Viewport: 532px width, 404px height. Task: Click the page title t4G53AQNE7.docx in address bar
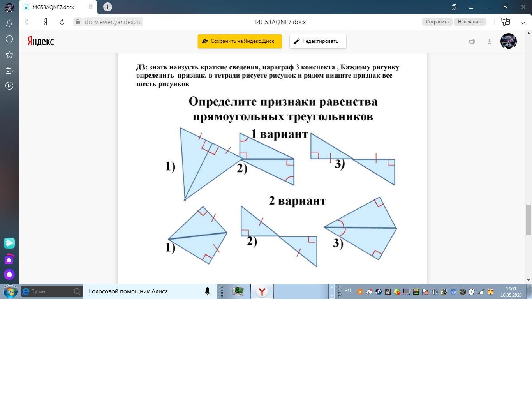click(x=280, y=22)
